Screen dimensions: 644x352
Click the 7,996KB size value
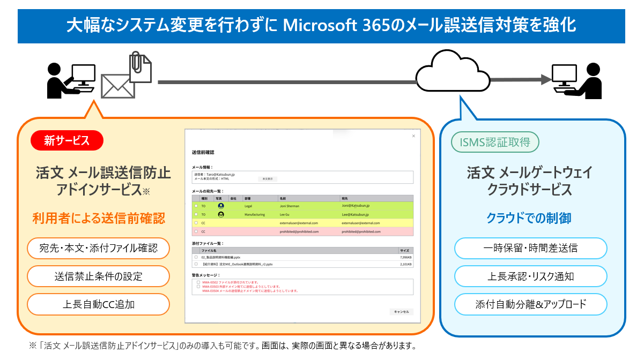coord(406,257)
